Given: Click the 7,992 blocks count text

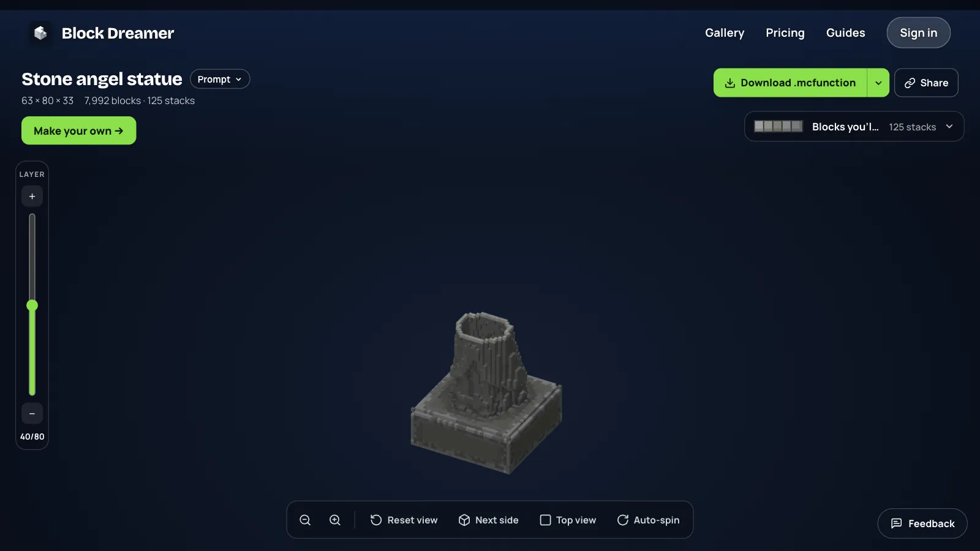Looking at the screenshot, I should 113,100.
